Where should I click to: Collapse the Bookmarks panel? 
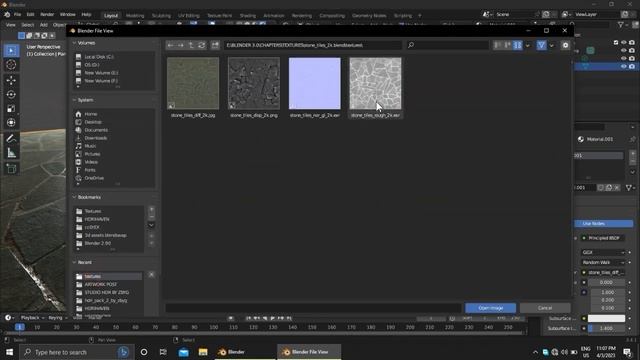[89, 197]
